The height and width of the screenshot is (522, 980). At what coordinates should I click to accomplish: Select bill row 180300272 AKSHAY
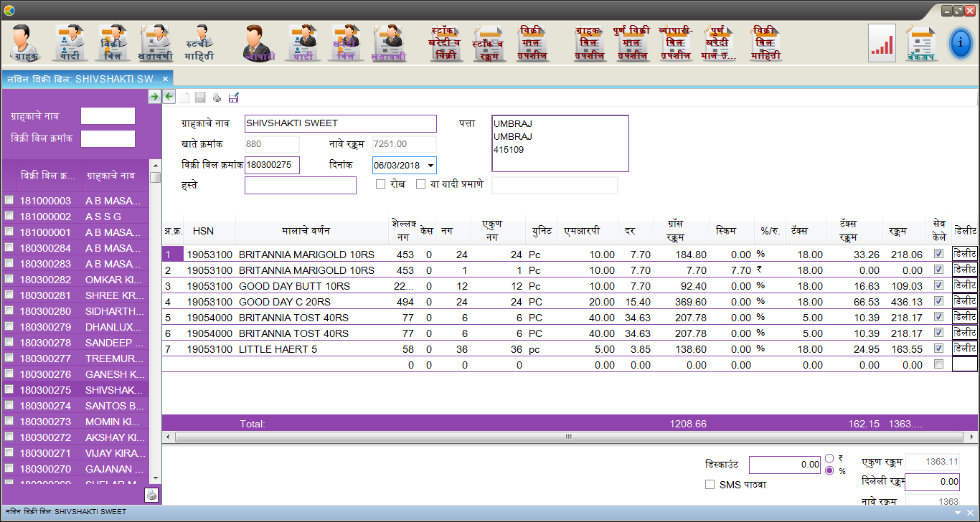(x=74, y=437)
